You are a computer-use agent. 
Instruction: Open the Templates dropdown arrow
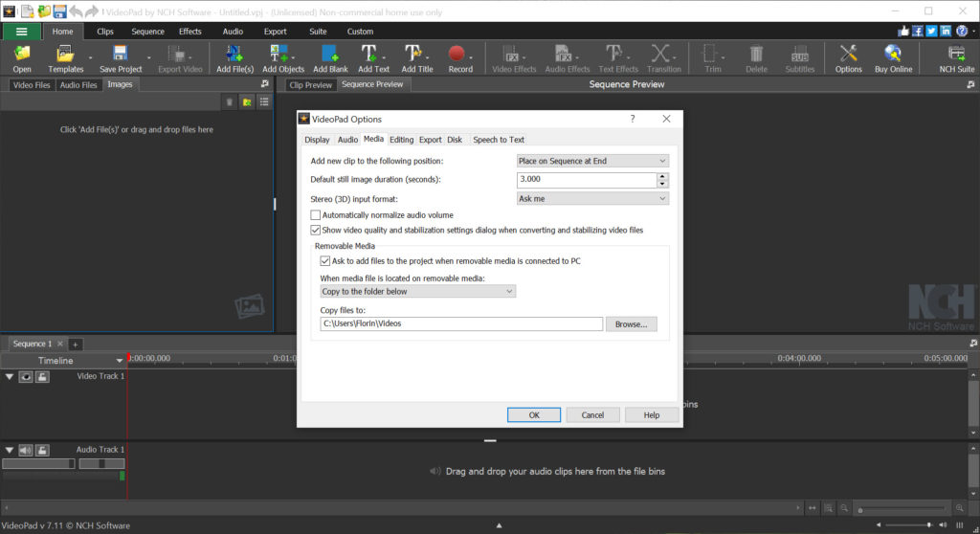pos(90,57)
